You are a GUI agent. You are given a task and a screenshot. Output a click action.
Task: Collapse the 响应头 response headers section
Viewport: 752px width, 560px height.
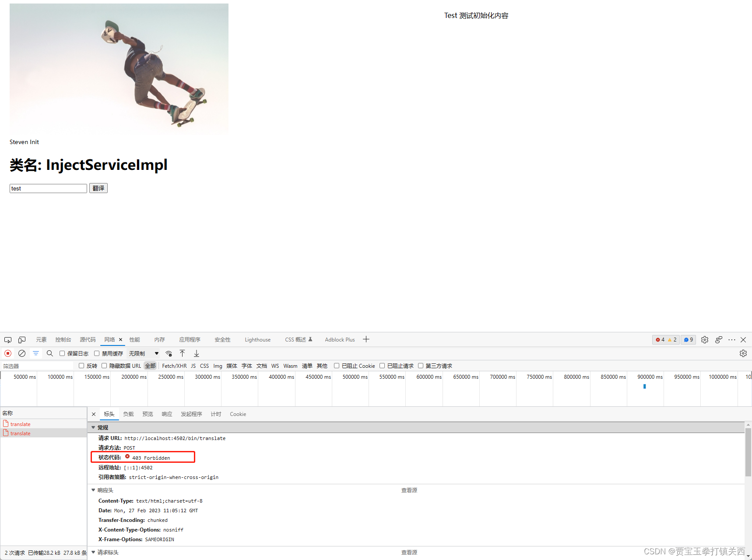pos(93,490)
